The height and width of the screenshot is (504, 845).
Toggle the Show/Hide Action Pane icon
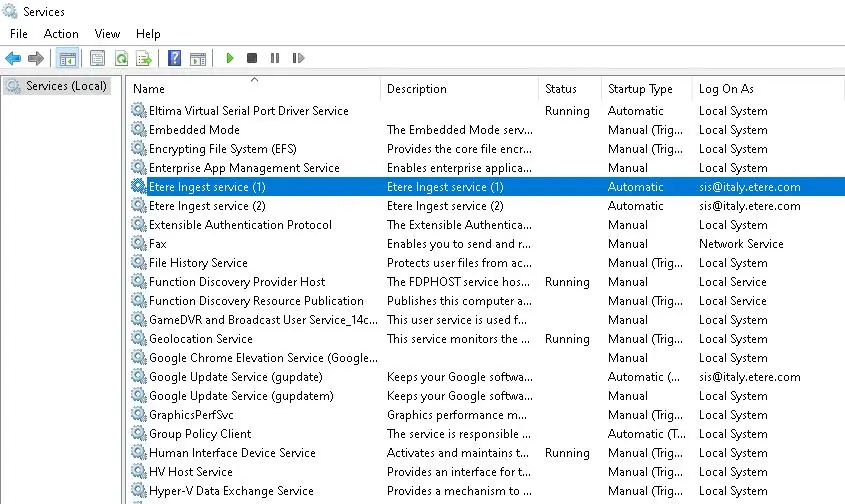click(197, 59)
